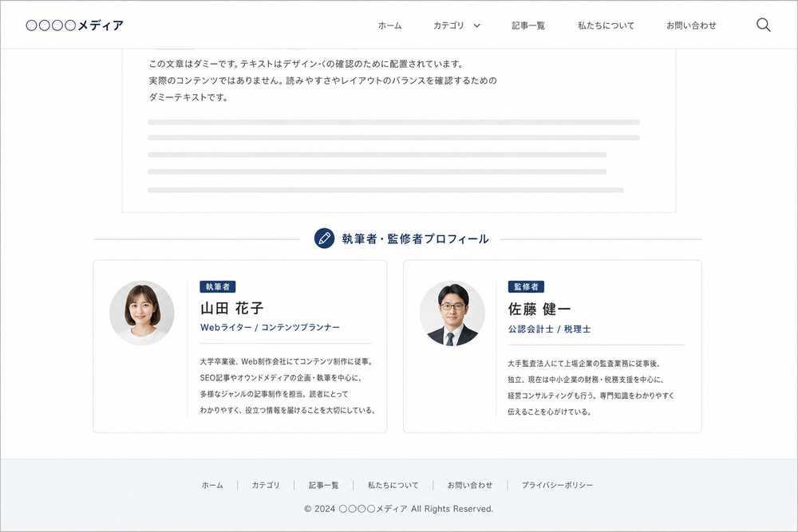
Task: Open the footer 記事一覧 link
Action: [x=324, y=485]
